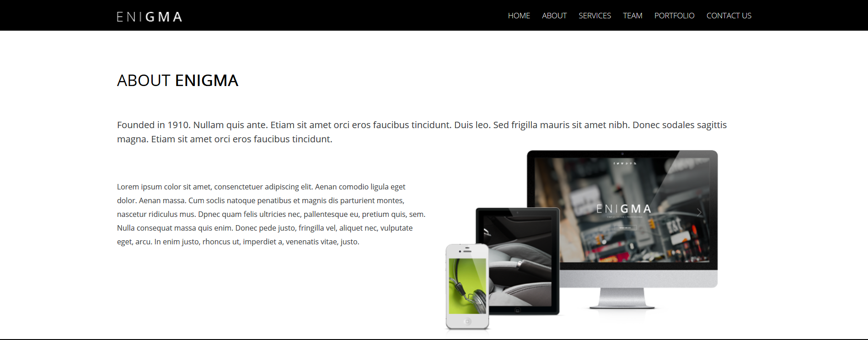Click the CONTACT US link
The image size is (868, 340).
729,16
